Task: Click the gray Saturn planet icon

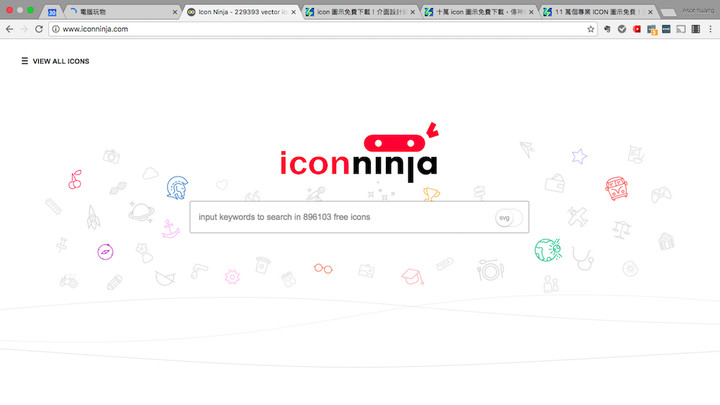Action: pyautogui.click(x=141, y=212)
